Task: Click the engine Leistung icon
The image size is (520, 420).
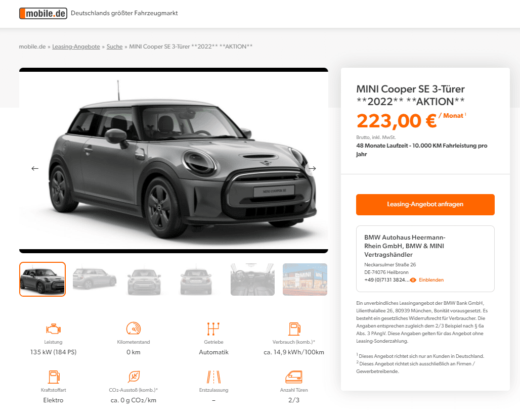Action: point(54,329)
